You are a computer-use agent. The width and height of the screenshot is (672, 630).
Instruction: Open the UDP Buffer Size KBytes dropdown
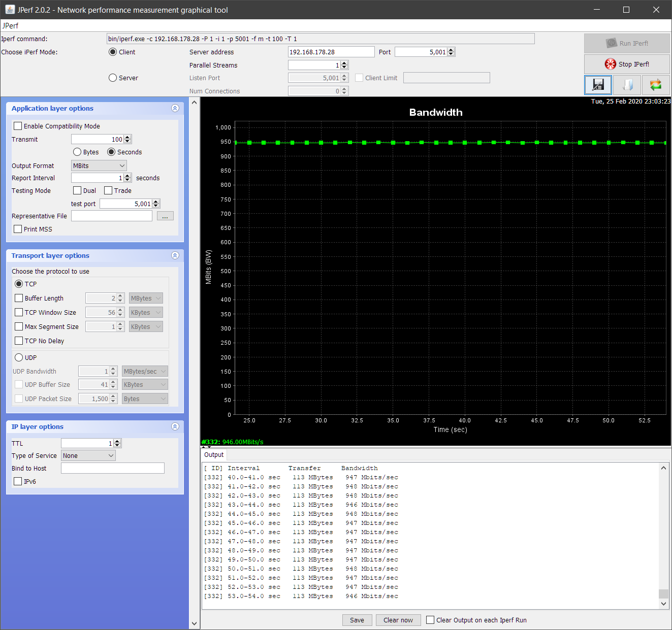click(145, 384)
